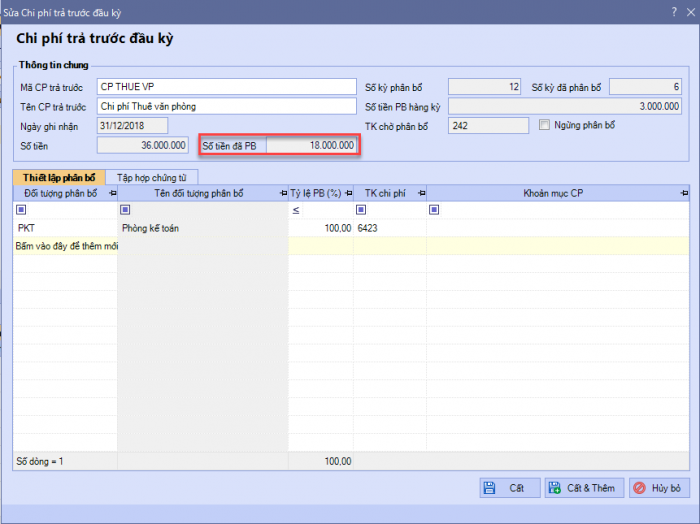
Task: Open filter operator for Đối tượng phân bổ
Action: click(x=22, y=211)
